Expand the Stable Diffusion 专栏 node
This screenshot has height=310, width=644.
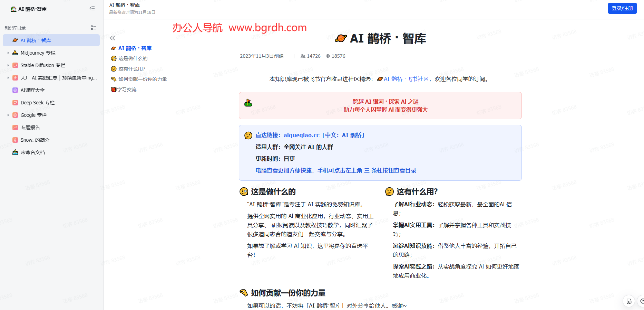(x=8, y=65)
